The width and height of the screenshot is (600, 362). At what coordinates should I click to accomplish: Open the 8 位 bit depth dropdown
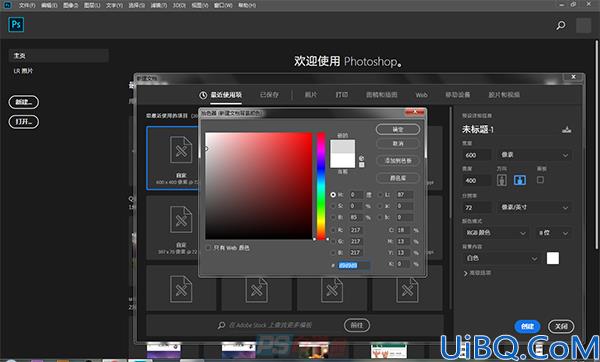(x=553, y=233)
